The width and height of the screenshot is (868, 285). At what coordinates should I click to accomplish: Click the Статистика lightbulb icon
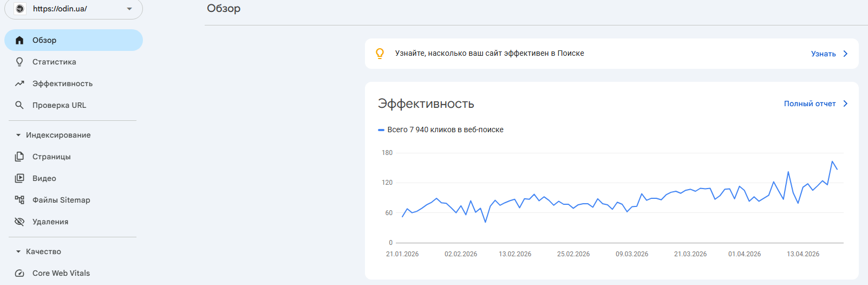[x=19, y=62]
